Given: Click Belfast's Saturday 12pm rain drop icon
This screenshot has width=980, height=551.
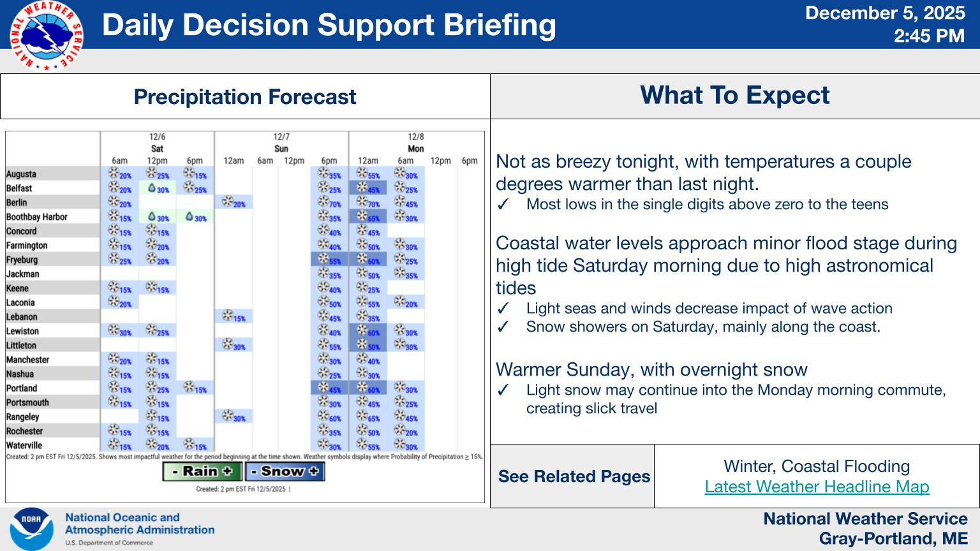Looking at the screenshot, I should tap(152, 188).
